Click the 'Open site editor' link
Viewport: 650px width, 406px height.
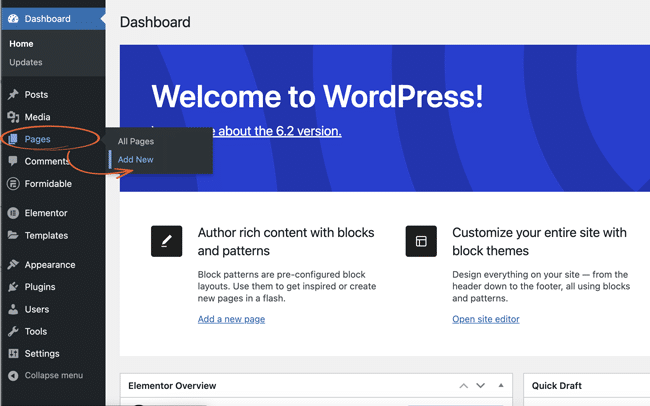coord(486,319)
